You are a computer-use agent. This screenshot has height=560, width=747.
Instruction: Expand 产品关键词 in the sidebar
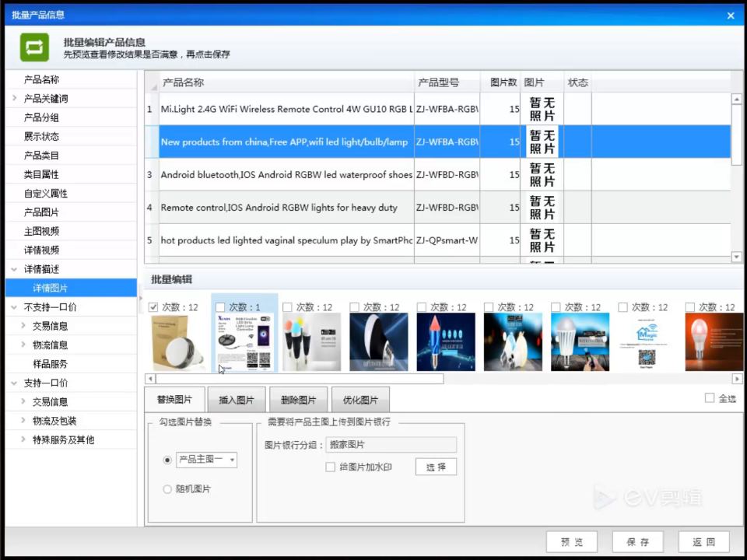click(x=14, y=98)
